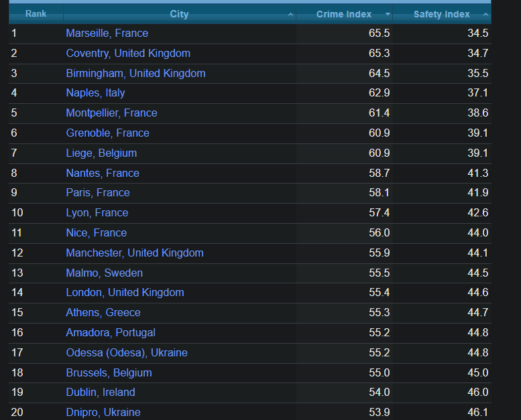Select Paris safety index value 41.9
The image size is (521, 420).
[478, 192]
